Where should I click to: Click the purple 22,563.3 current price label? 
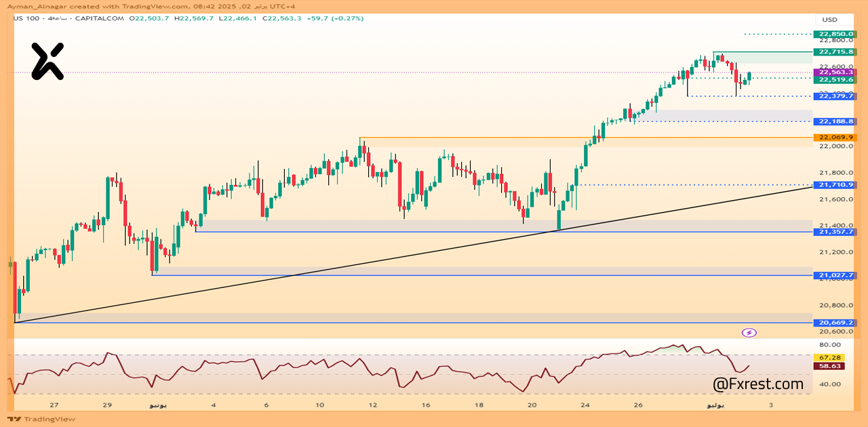(835, 72)
